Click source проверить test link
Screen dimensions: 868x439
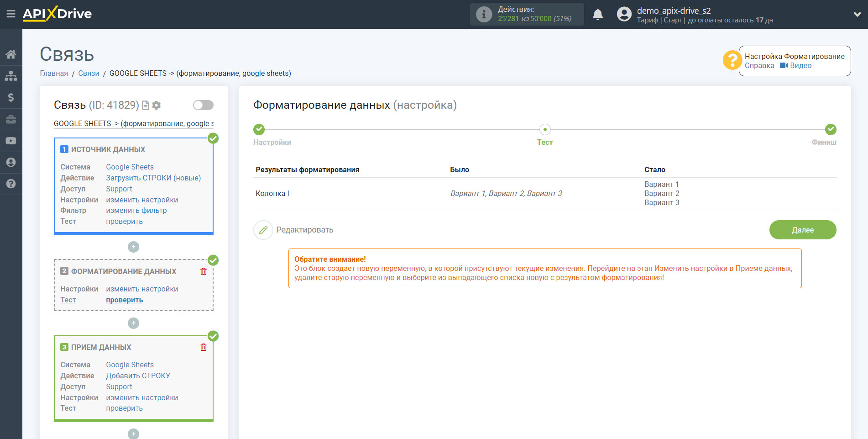(125, 221)
